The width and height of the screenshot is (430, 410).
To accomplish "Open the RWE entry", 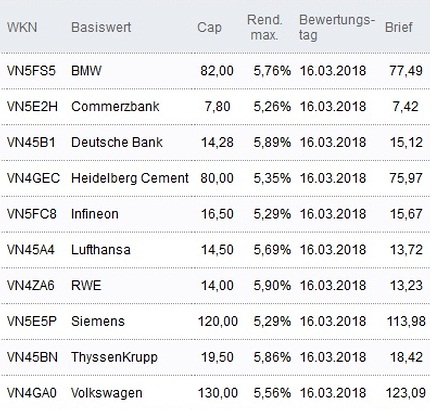I will (86, 285).
